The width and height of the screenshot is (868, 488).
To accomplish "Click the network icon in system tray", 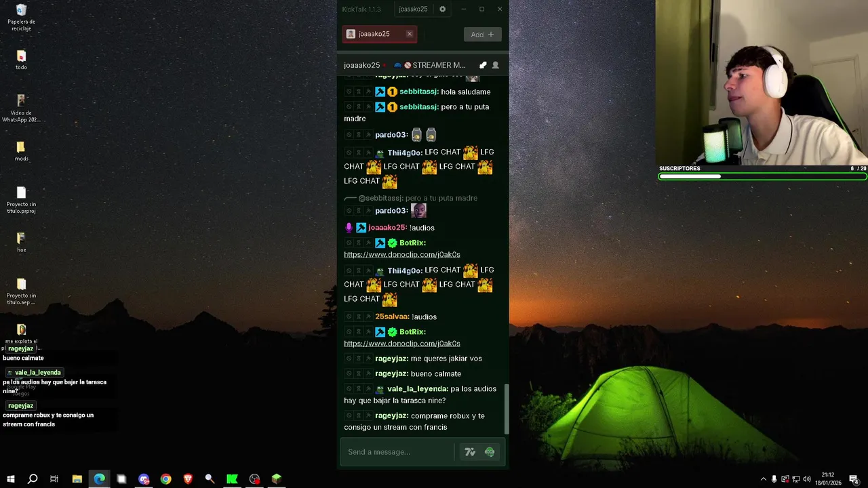I will click(796, 479).
